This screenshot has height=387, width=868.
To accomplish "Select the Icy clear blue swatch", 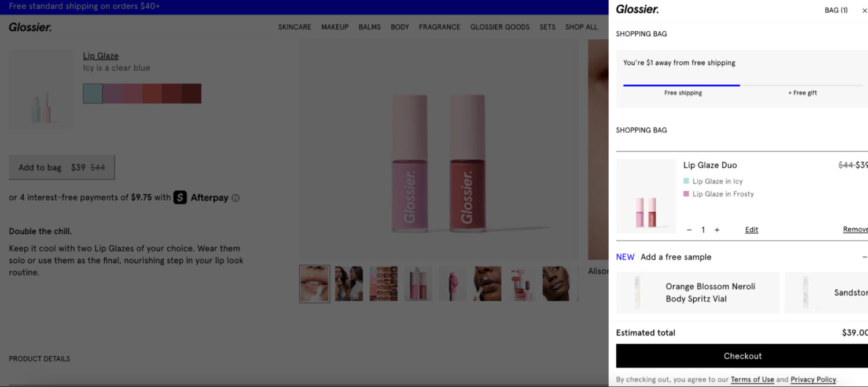I will pos(93,94).
